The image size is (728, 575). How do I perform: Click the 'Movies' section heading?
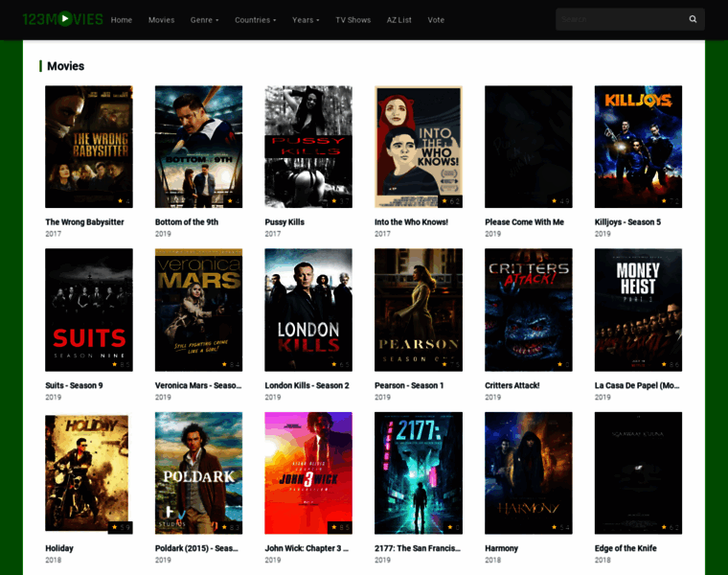click(65, 66)
